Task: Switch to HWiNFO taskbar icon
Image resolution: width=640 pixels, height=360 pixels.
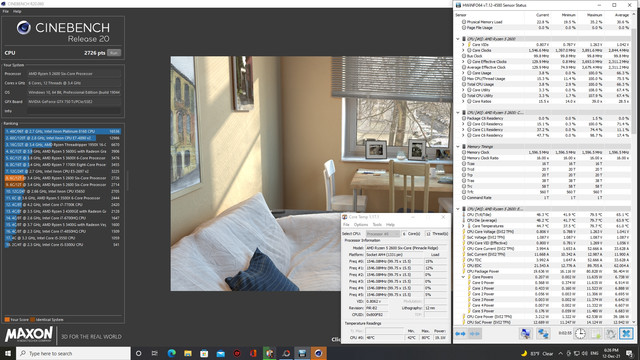Action: [302, 353]
